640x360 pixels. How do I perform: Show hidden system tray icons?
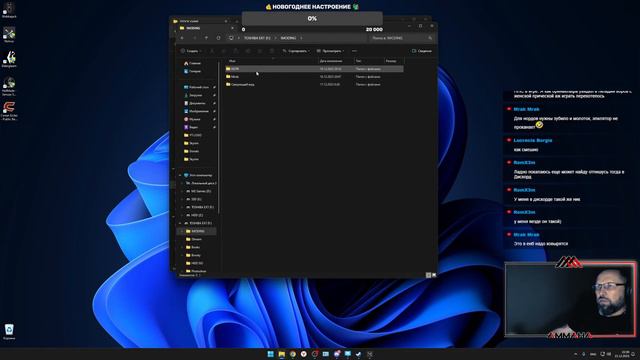pos(576,354)
